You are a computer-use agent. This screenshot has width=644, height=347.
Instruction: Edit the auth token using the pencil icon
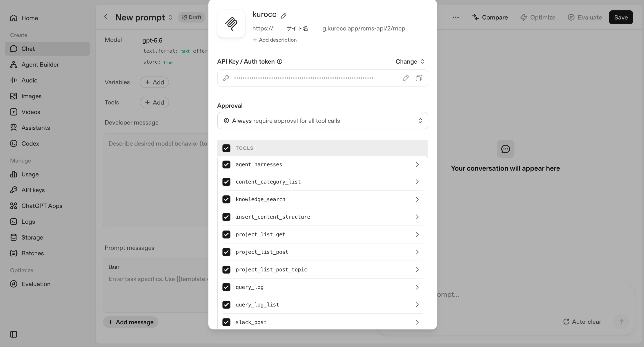click(405, 78)
